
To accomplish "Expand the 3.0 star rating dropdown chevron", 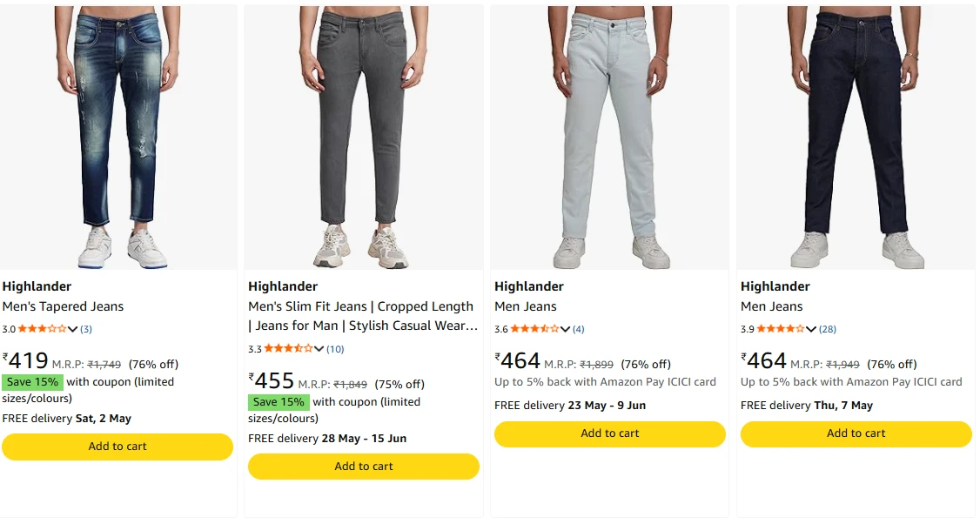I will (x=73, y=329).
